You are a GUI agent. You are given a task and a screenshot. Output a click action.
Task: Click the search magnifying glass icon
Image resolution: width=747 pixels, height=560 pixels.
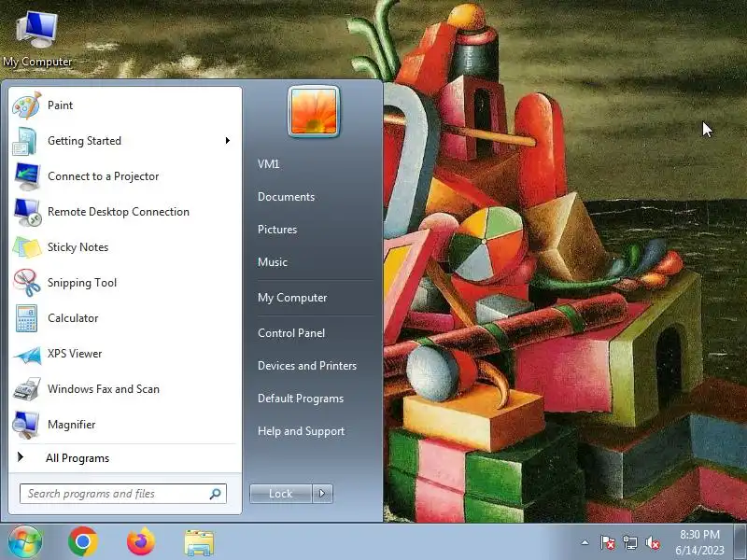(216, 494)
